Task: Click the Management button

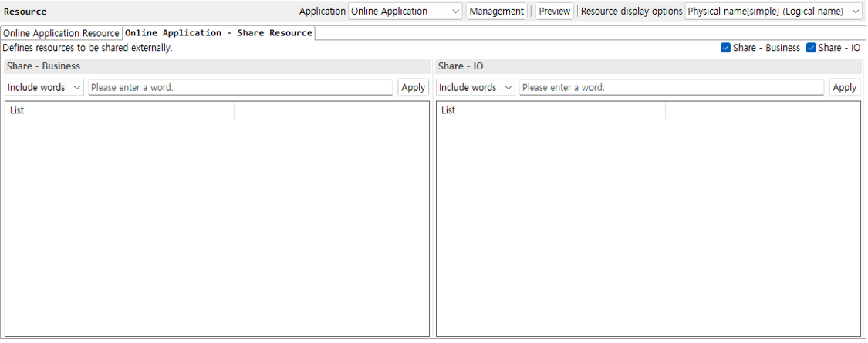Action: click(496, 12)
